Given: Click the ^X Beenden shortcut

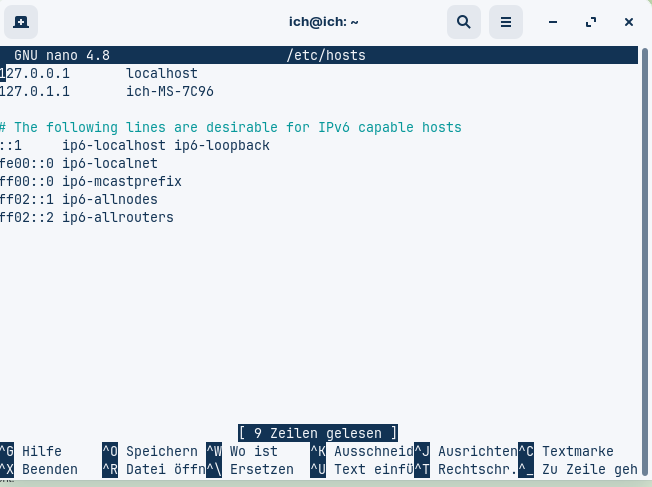Looking at the screenshot, I should click(x=39, y=469).
